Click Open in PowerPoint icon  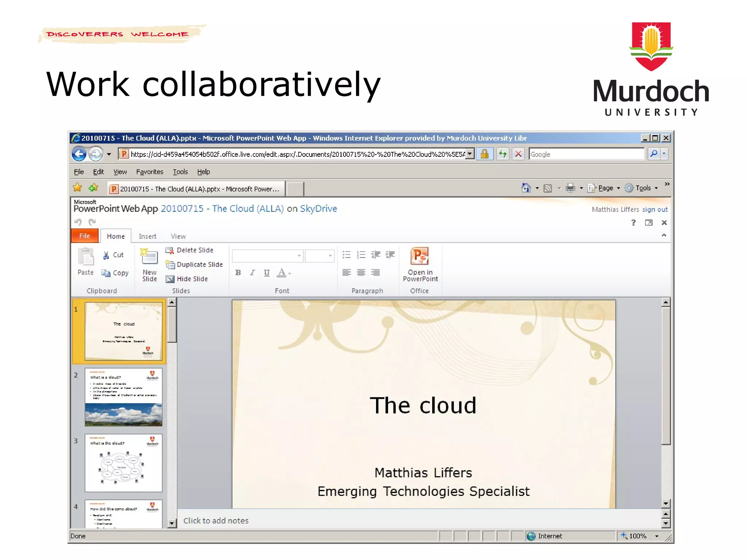point(420,256)
